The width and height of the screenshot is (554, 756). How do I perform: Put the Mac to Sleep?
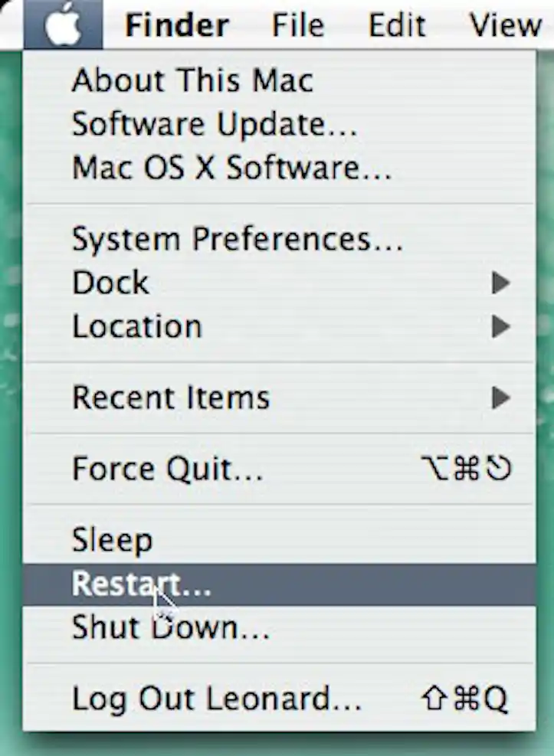(279, 540)
